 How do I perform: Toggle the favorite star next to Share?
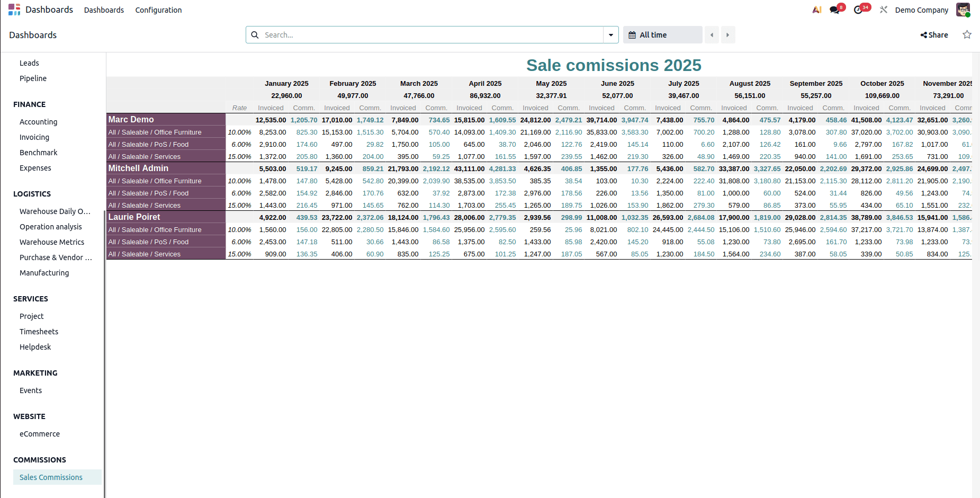(x=967, y=34)
